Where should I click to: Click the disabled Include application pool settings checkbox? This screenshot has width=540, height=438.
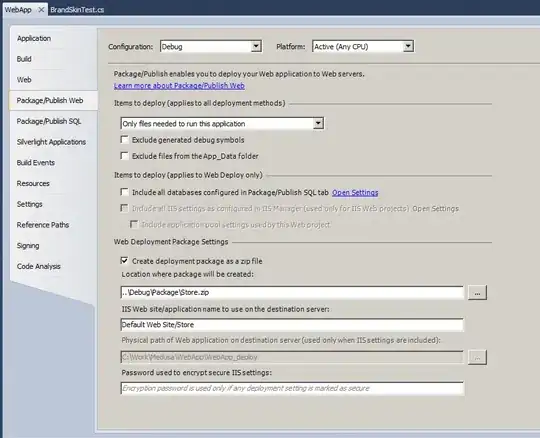click(x=134, y=224)
